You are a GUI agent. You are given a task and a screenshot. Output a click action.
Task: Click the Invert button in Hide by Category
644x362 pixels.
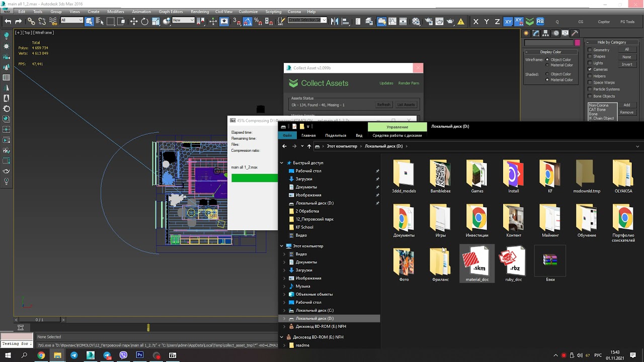pos(627,64)
